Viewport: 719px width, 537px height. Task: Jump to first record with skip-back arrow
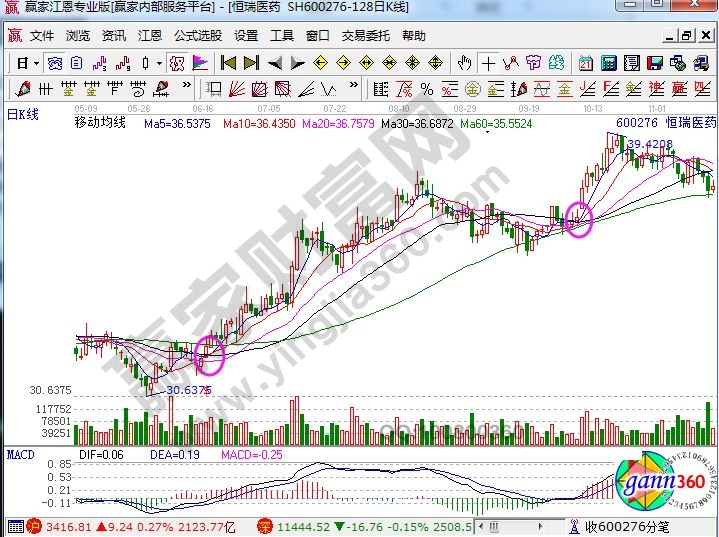(x=228, y=63)
